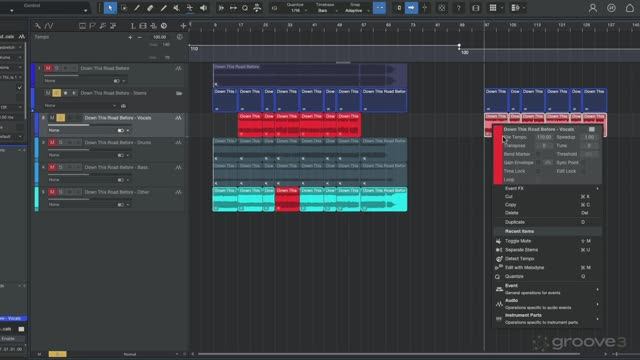Choose Toggle Mute from the context menu
Screen dimensions: 640x360
tap(547, 241)
